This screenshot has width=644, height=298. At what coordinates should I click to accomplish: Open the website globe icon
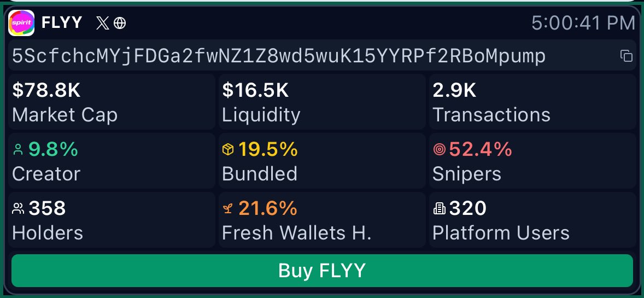click(120, 23)
